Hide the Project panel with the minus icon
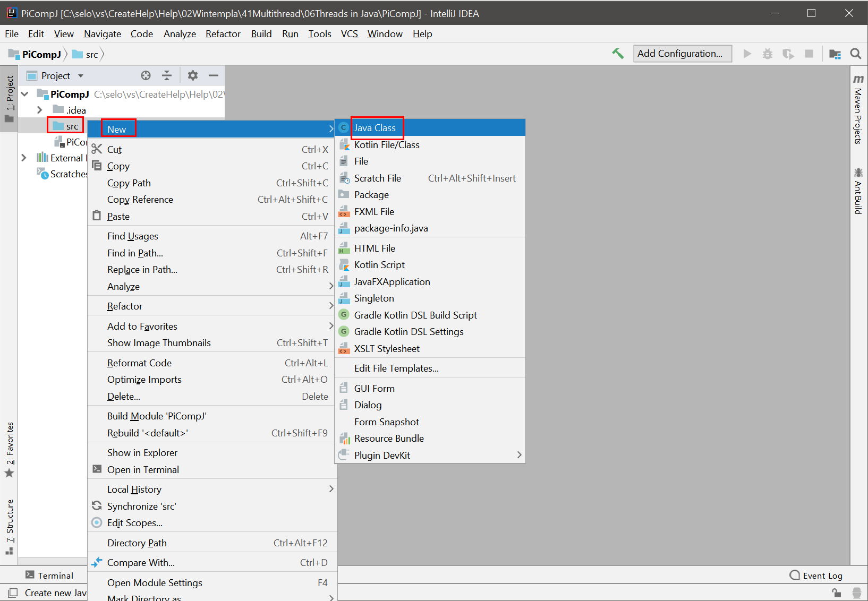Image resolution: width=868 pixels, height=601 pixels. [214, 75]
